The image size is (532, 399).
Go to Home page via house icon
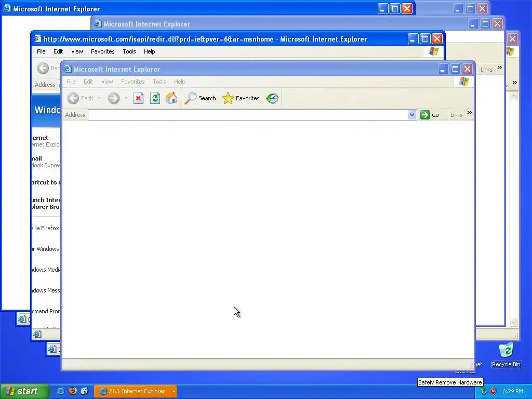171,98
